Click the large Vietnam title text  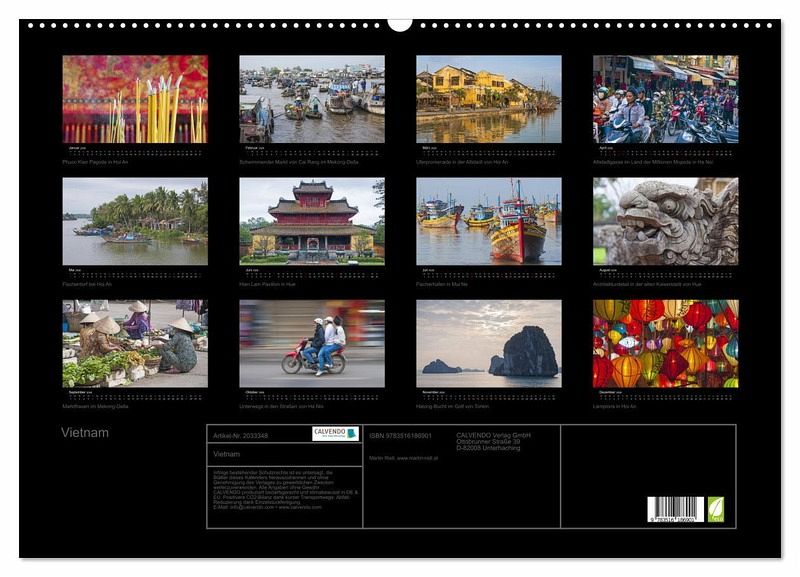[85, 433]
